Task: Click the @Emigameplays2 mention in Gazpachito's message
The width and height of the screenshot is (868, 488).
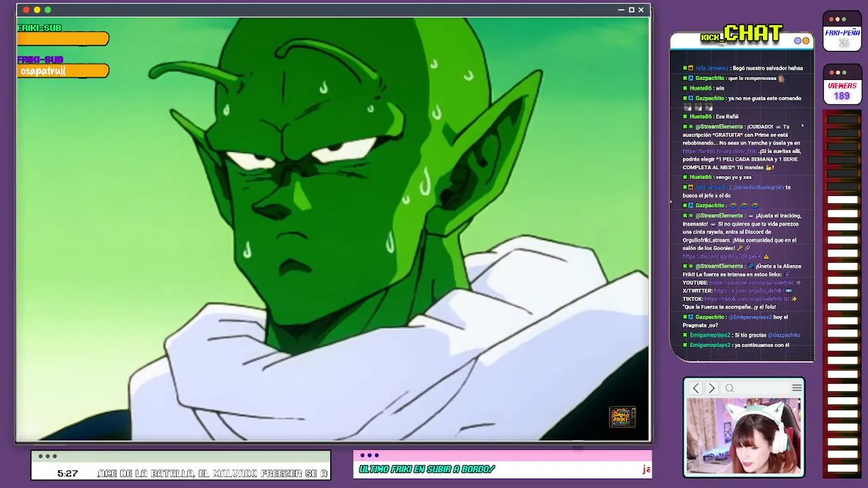Action: tap(750, 317)
